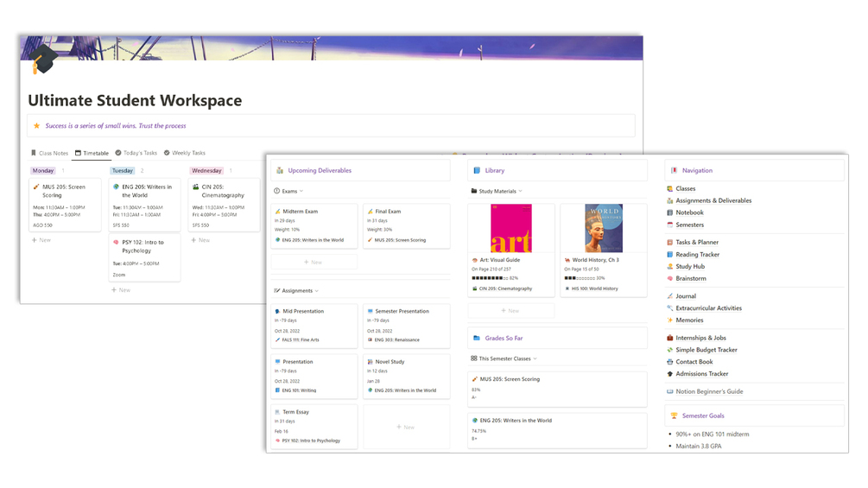Add new item below Midterm Exam card
This screenshot has width=868, height=488.
pyautogui.click(x=314, y=263)
